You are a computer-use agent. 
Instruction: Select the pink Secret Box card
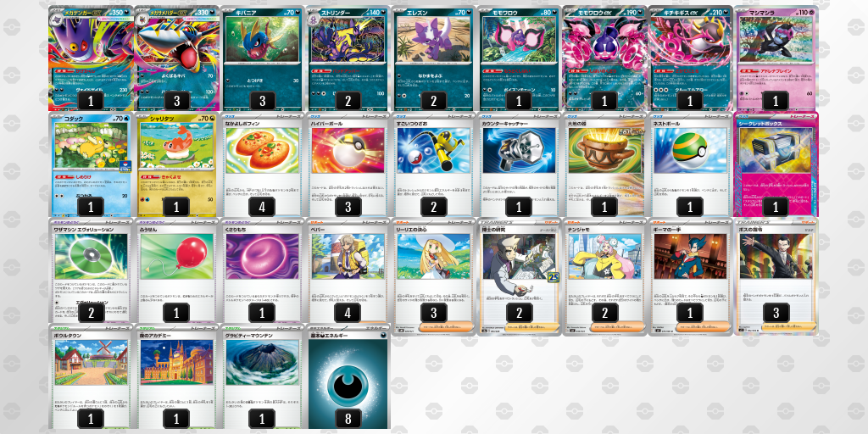tap(776, 164)
